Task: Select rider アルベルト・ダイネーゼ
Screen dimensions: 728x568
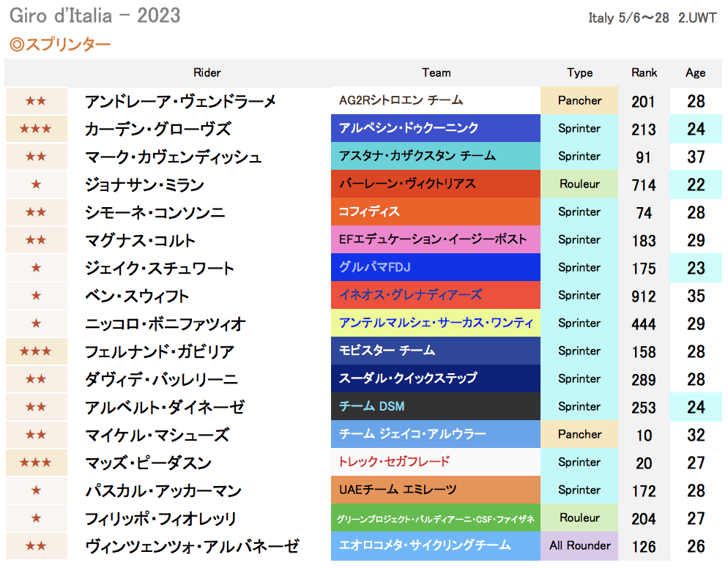Action: click(164, 408)
